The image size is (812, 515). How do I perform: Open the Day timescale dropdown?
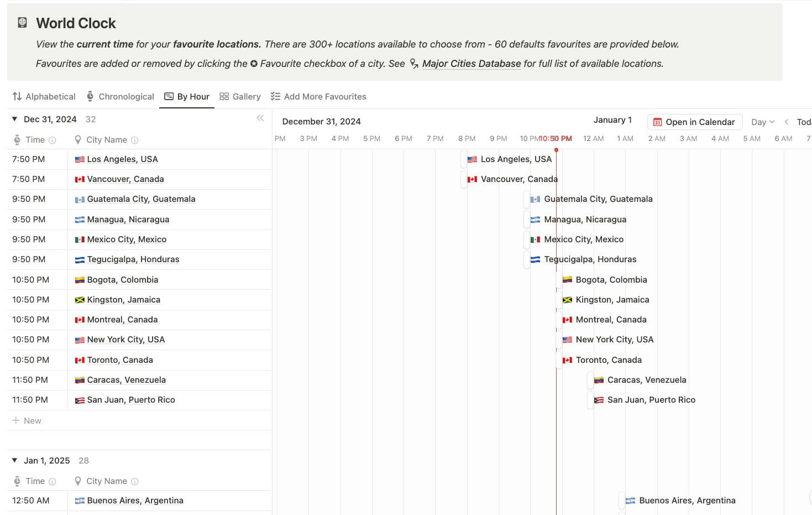pos(763,122)
